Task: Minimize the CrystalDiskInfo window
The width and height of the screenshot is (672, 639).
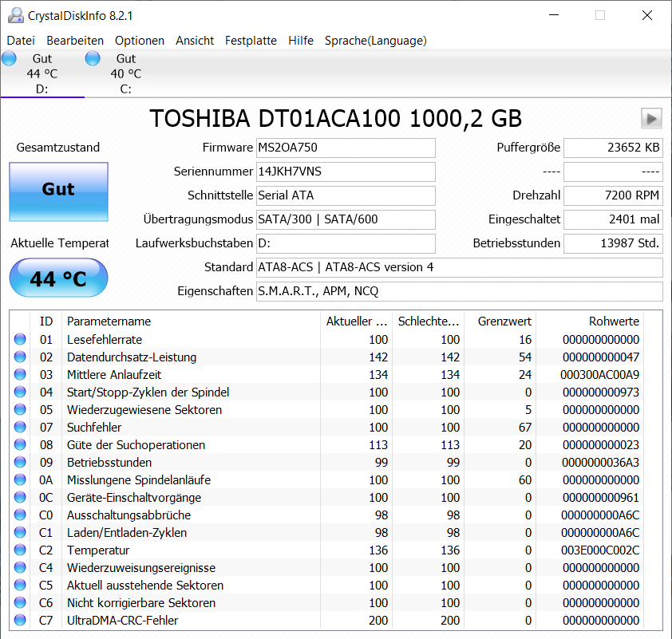Action: pyautogui.click(x=554, y=15)
